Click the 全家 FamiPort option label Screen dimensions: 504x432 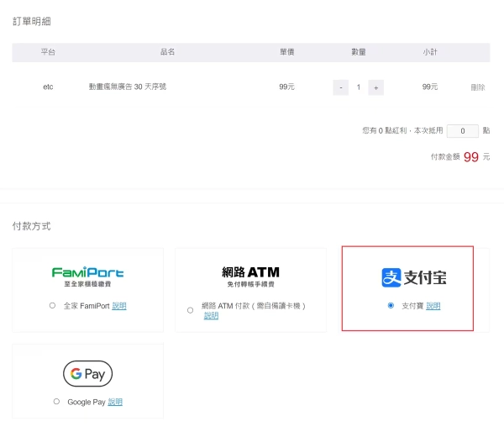(x=86, y=306)
